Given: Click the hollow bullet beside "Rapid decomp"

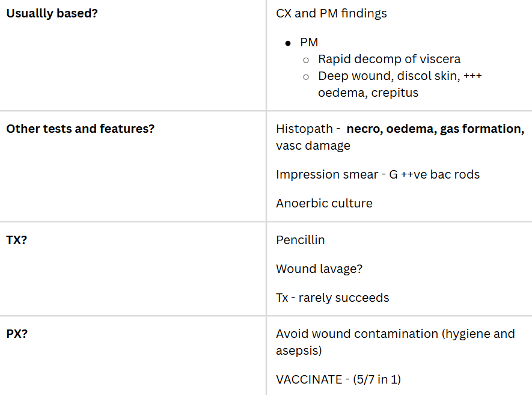Looking at the screenshot, I should [x=306, y=60].
